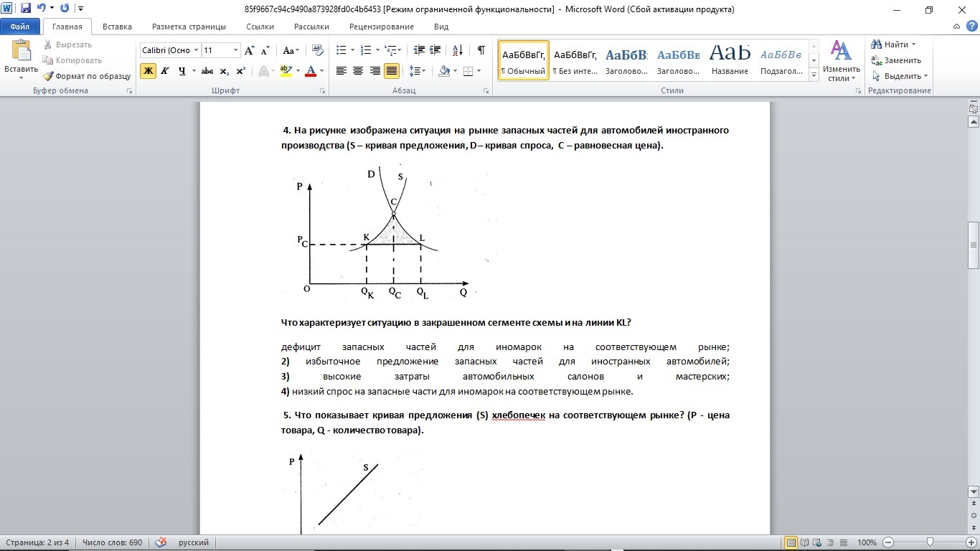Screen dimensions: 980x551
Task: Open change case Aa dropdown
Action: pos(291,50)
